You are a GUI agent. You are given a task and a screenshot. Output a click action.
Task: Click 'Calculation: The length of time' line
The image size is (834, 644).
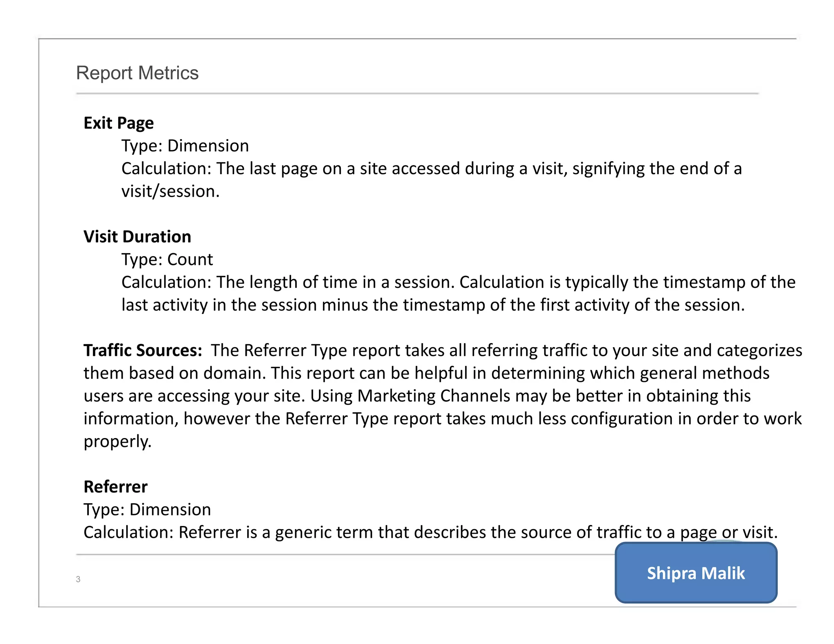[458, 282]
